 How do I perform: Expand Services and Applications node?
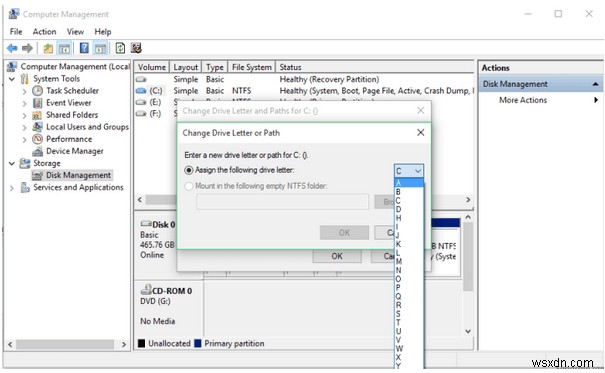click(12, 188)
